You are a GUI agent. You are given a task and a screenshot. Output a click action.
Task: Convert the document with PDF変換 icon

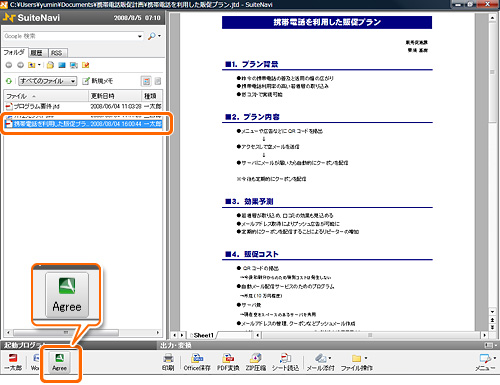coord(228,362)
